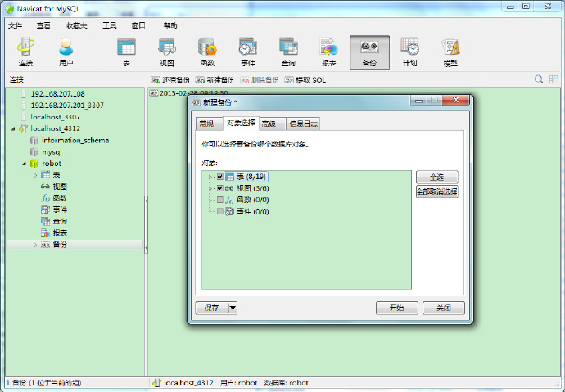This screenshot has width=565, height=392.
Task: Select 查询 node in robot tree
Action: [x=60, y=221]
